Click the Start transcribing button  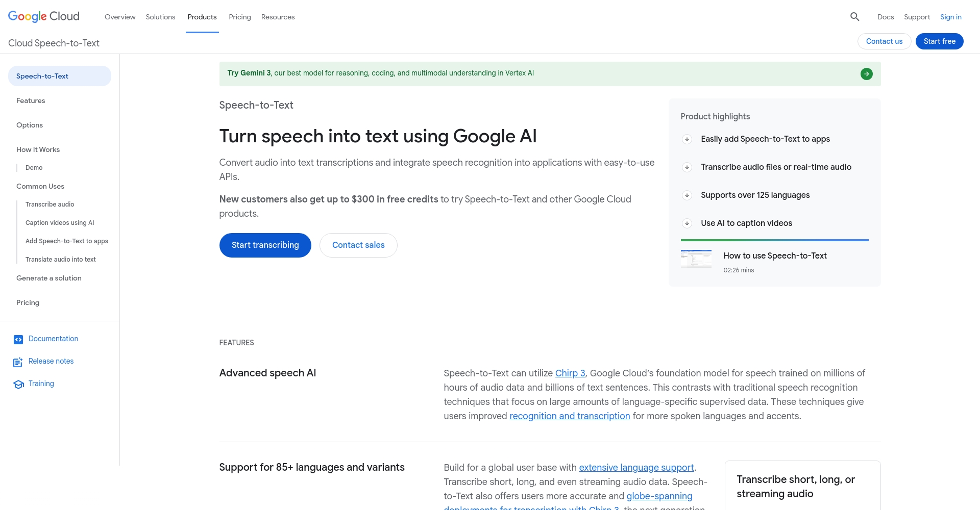265,245
